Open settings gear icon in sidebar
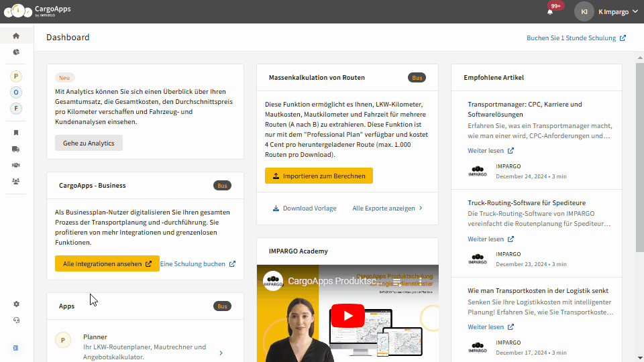Image resolution: width=644 pixels, height=362 pixels. 16,304
